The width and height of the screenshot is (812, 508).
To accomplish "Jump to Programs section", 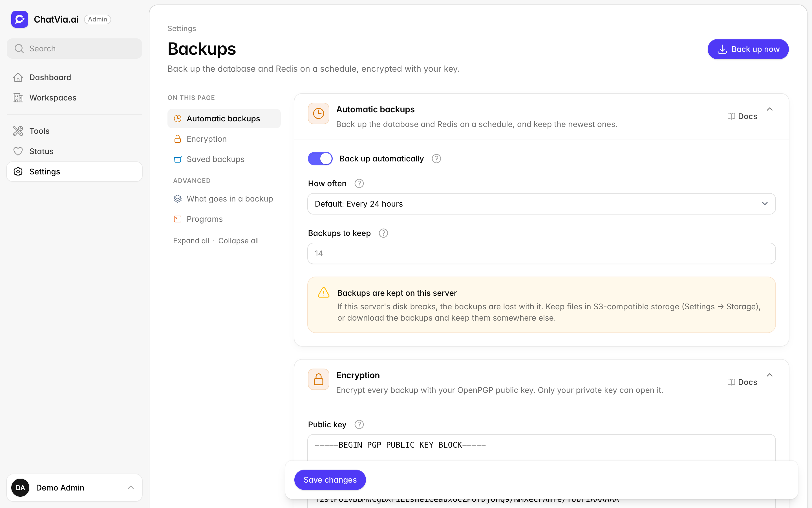I will (224, 219).
